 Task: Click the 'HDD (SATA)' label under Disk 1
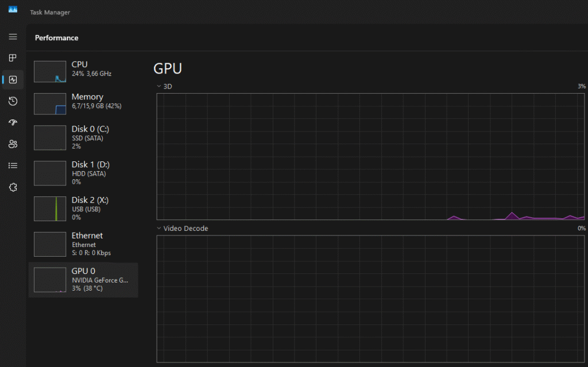[x=89, y=174]
